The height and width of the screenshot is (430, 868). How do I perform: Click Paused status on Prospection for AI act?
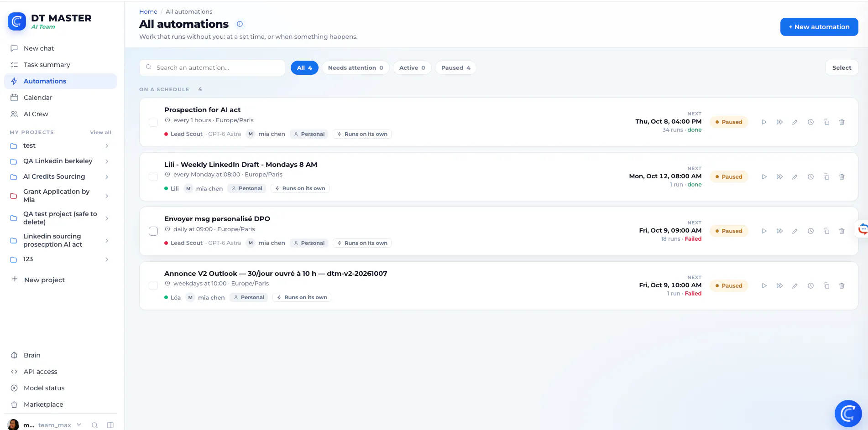coord(729,122)
